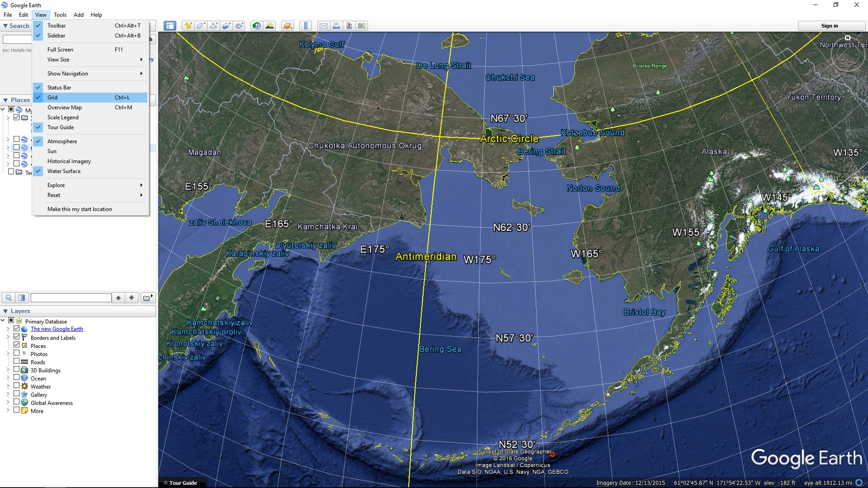Open the Tools menu
Image resolution: width=868 pixels, height=488 pixels.
click(60, 15)
